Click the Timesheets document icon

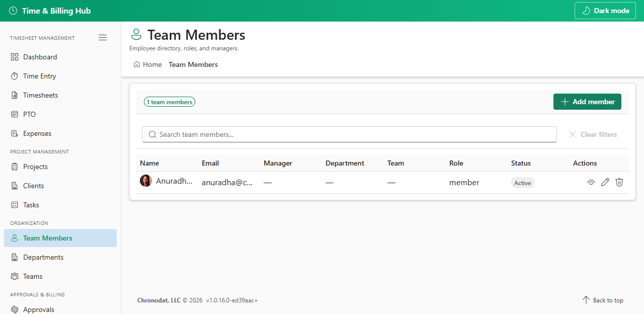(15, 95)
